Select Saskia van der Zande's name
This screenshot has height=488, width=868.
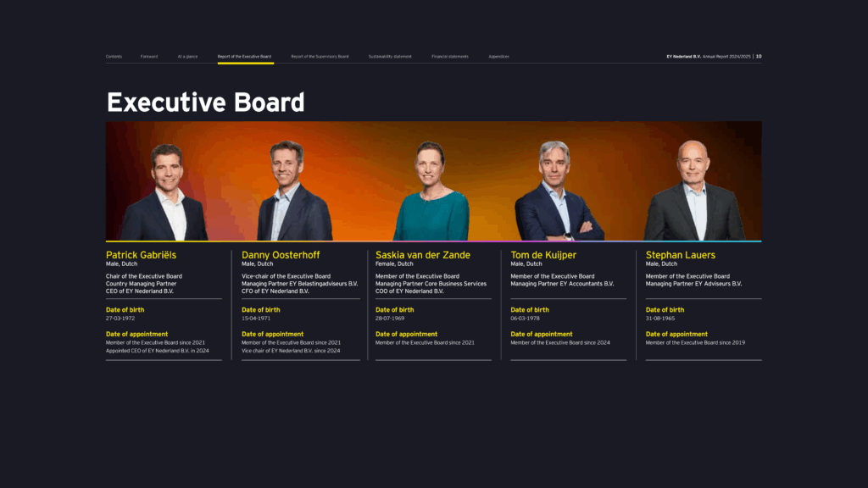click(x=422, y=255)
